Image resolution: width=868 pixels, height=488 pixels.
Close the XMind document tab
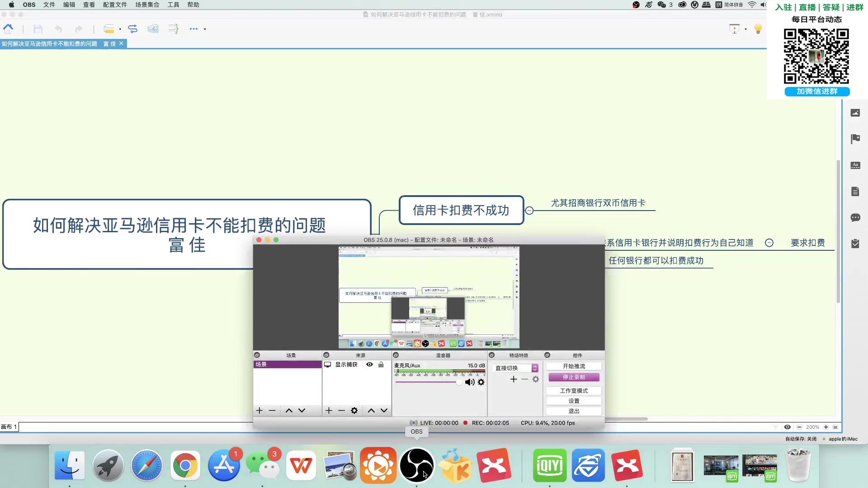[x=121, y=43]
